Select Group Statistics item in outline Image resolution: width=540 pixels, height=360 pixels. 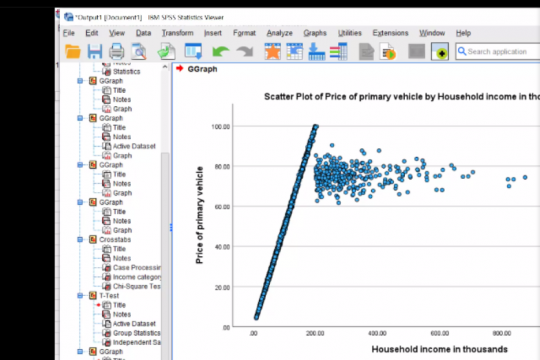(137, 333)
